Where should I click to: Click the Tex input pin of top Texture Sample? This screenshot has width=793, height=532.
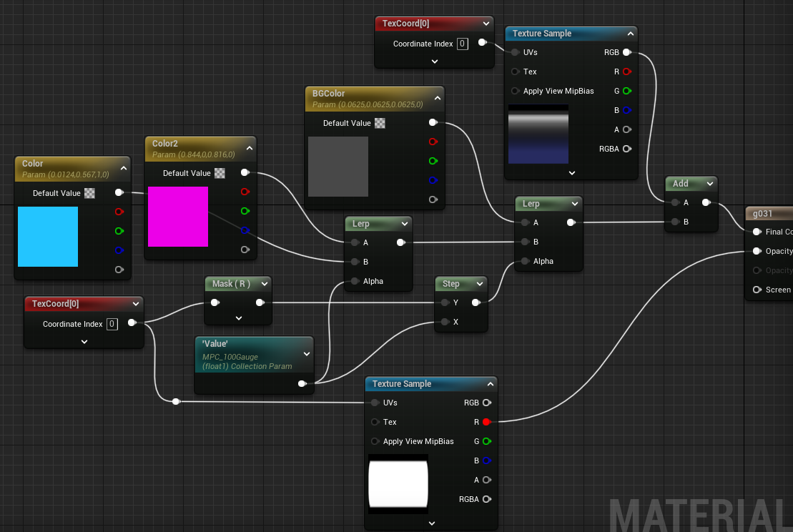[x=515, y=72]
